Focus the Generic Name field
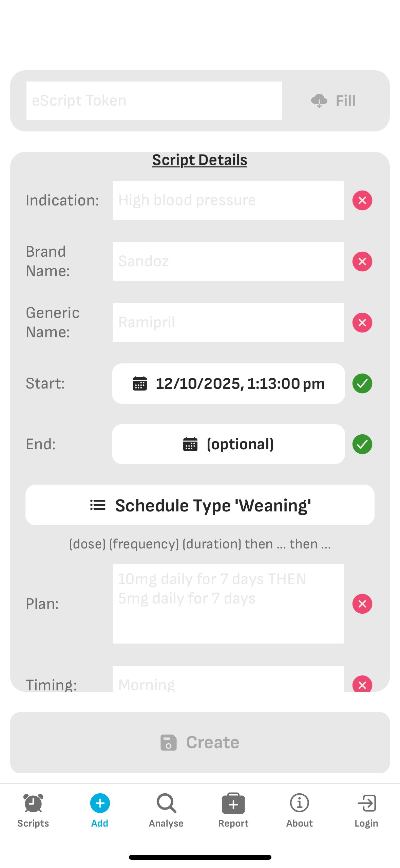The image size is (400, 868). click(x=228, y=323)
